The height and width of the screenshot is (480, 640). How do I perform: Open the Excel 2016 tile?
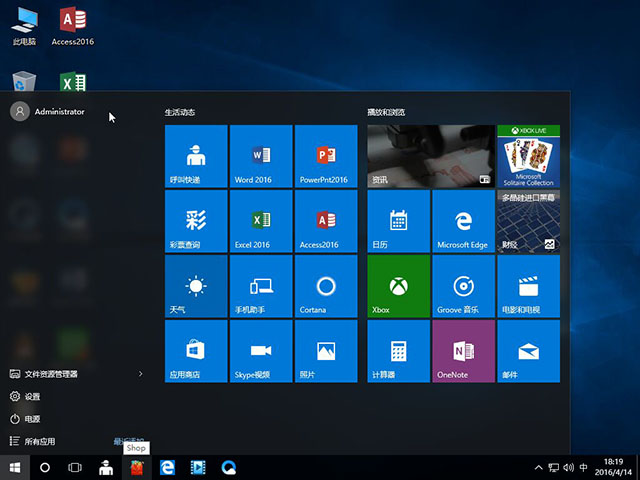click(x=261, y=221)
